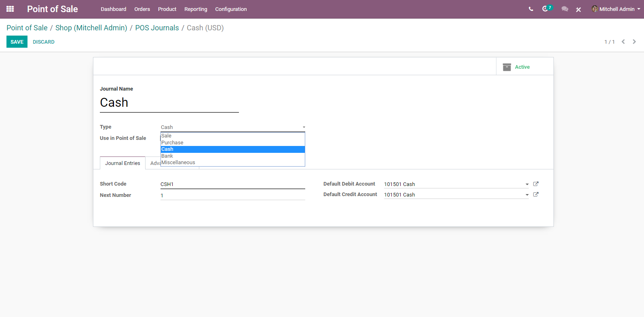Click the Next Number label

116,195
